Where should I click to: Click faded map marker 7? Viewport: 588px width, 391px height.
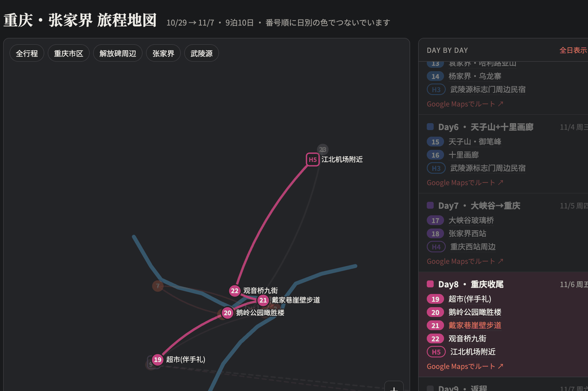point(157,286)
